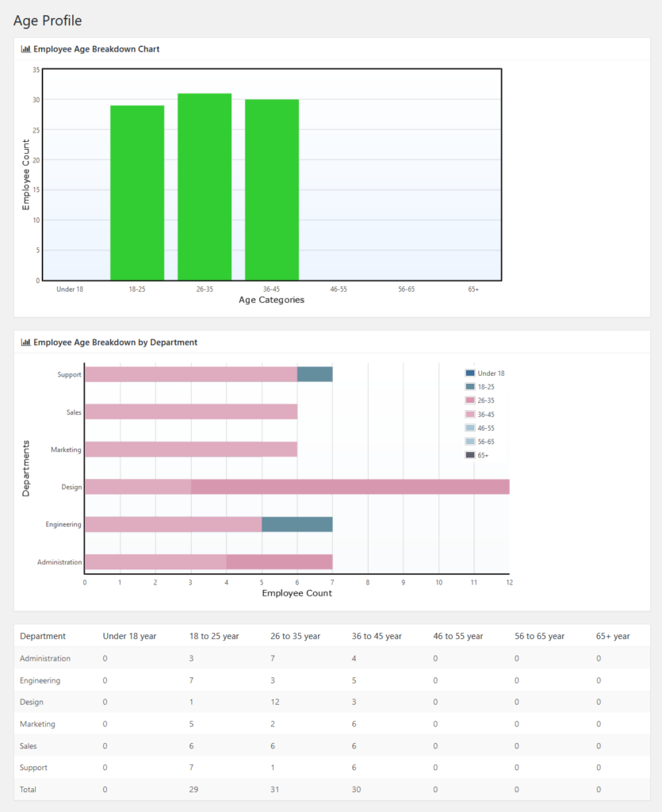Screen dimensions: 662x812
Task: Select the Marketing row in the table
Action: [x=38, y=724]
